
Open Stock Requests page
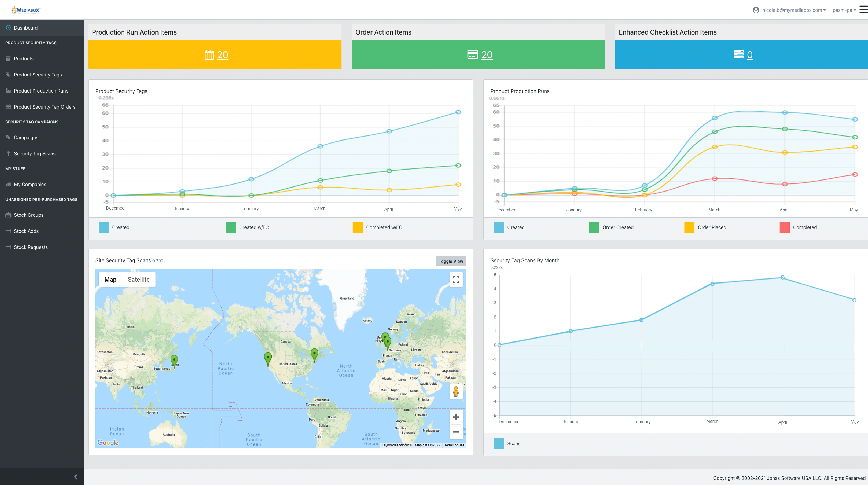42,247
